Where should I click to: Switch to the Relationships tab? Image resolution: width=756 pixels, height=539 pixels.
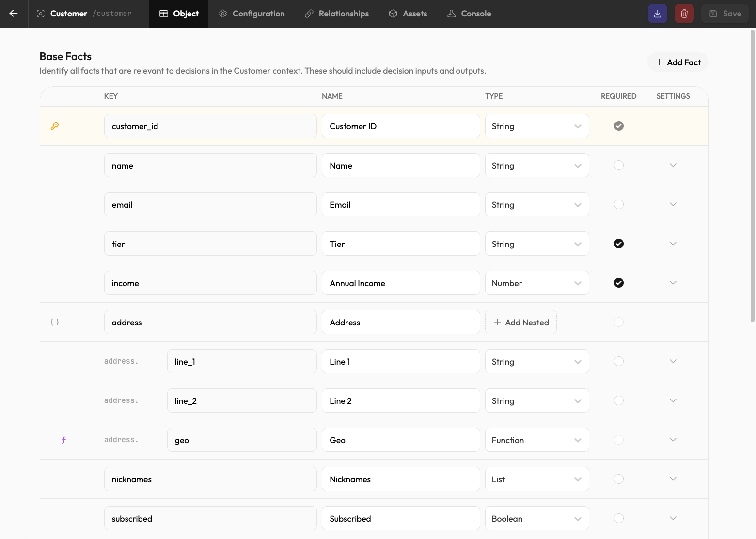[x=337, y=14]
